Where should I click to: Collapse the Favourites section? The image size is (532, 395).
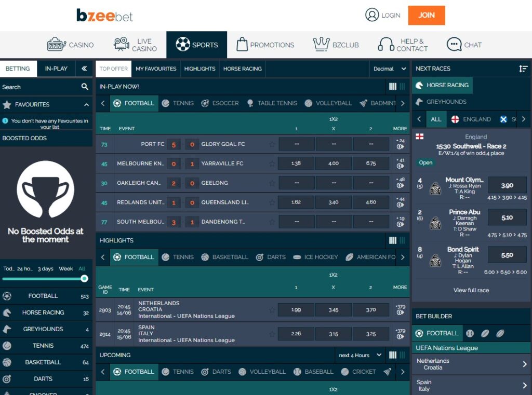[x=87, y=105]
